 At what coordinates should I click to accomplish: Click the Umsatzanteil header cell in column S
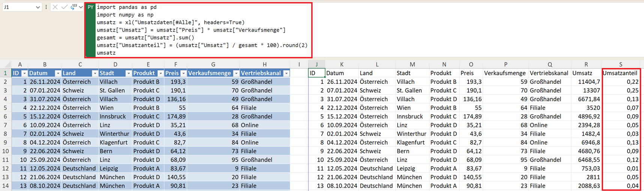click(x=620, y=73)
